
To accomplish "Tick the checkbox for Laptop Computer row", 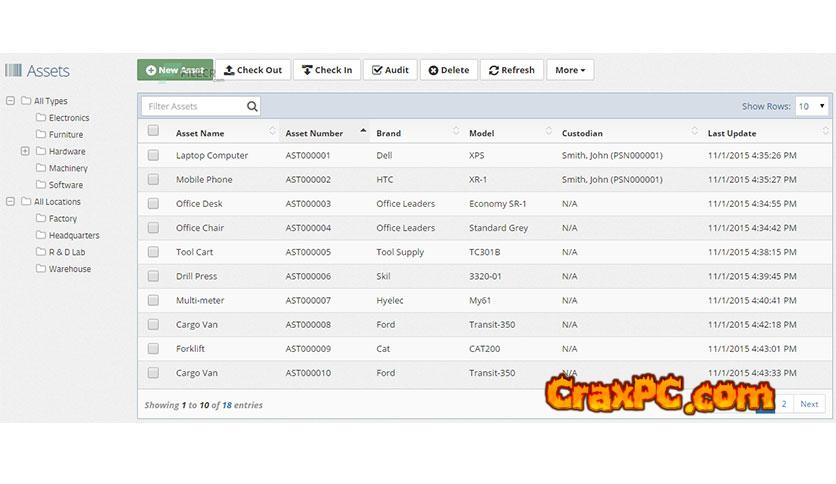I will point(153,156).
